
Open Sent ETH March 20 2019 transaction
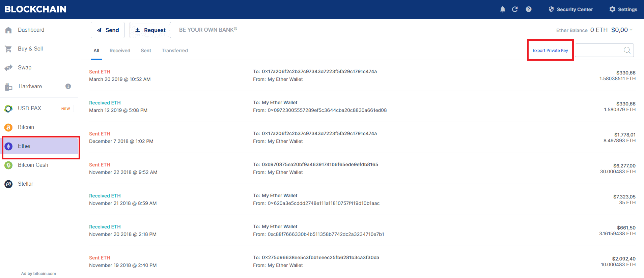tap(362, 75)
